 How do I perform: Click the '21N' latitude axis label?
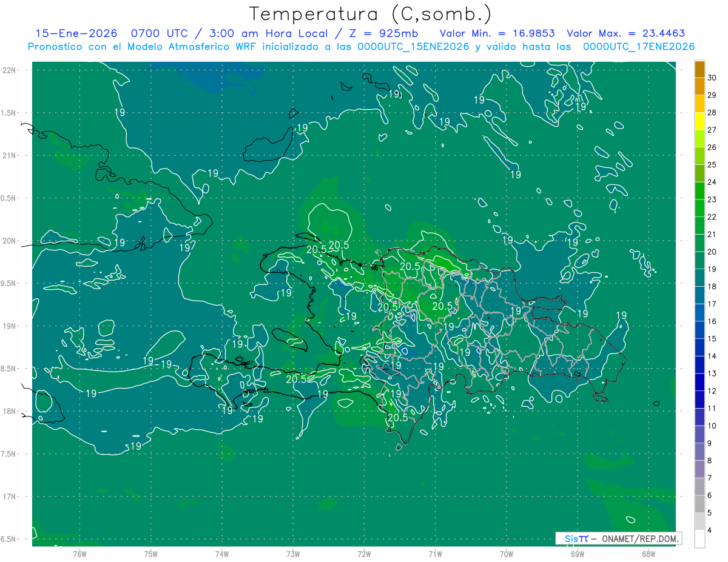10,156
